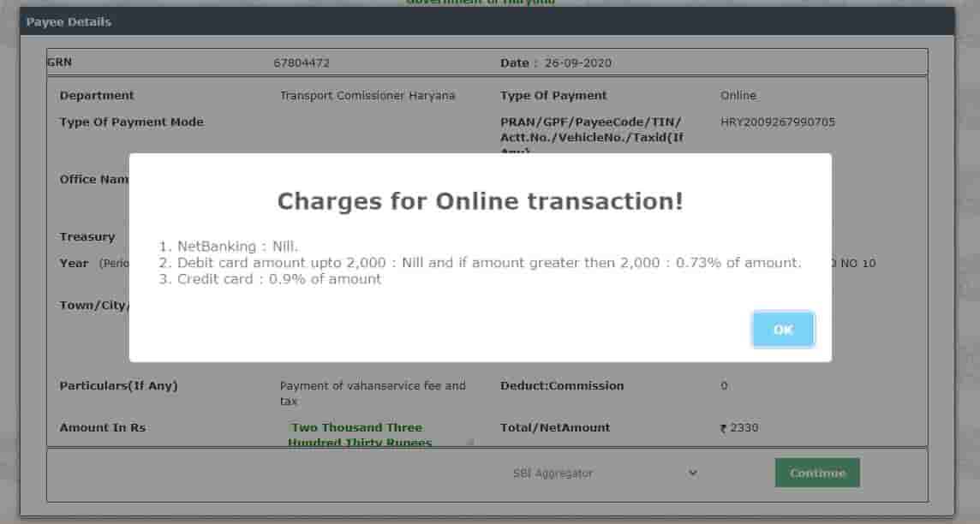Select the Total/NetAmount of 2330
Screen dimensions: 980x524
738,427
